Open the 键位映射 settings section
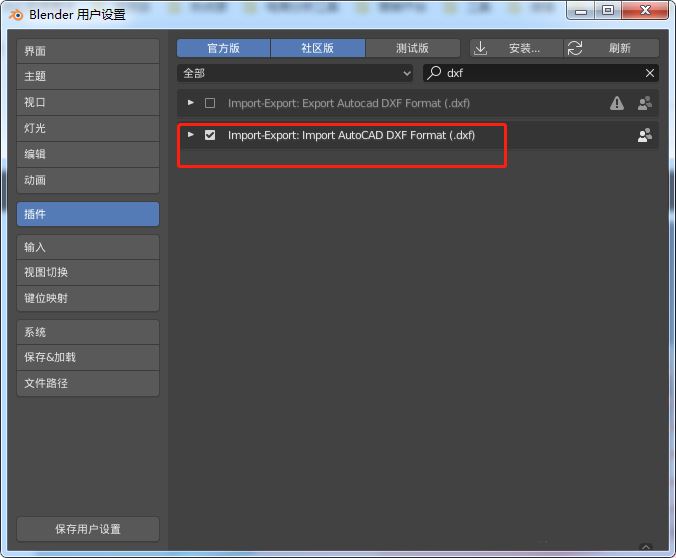Screen dimensions: 676x558 pos(88,298)
